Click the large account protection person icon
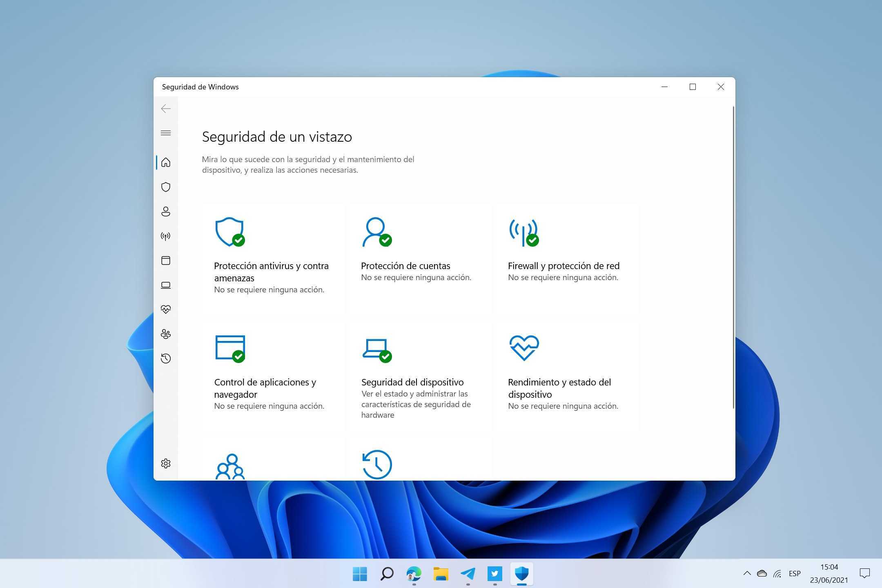This screenshot has width=882, height=588. [376, 232]
